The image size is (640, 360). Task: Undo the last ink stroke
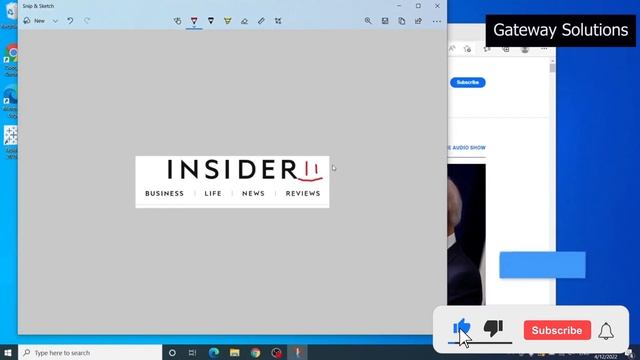(70, 21)
